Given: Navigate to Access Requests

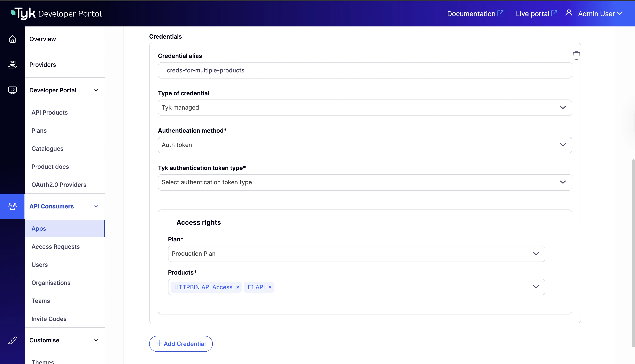Looking at the screenshot, I should click(55, 246).
